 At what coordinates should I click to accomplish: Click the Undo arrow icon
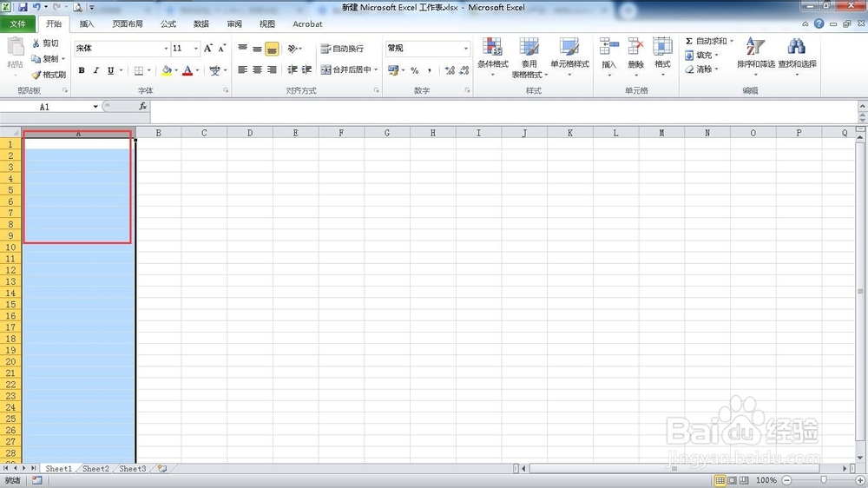[x=36, y=7]
